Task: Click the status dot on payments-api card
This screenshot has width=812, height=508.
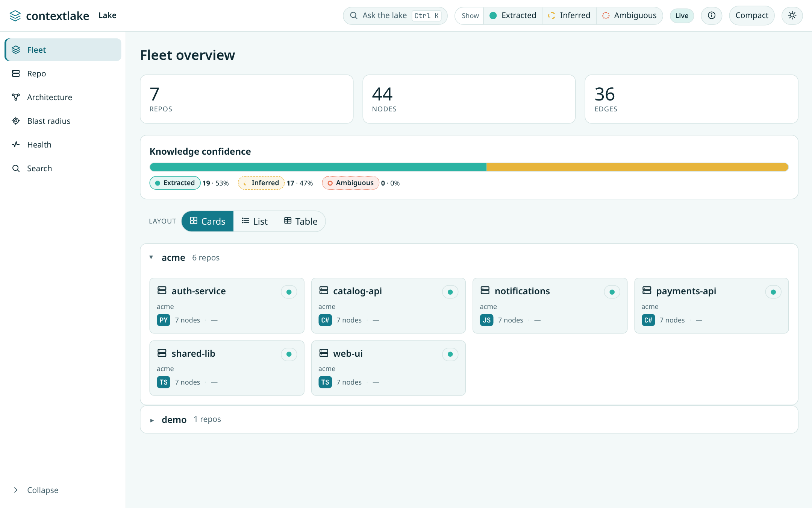Action: pyautogui.click(x=773, y=292)
